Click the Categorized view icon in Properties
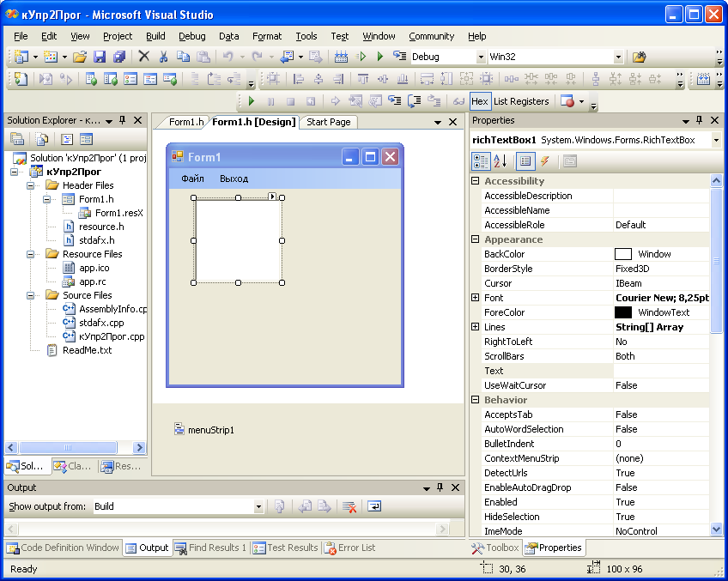 480,161
